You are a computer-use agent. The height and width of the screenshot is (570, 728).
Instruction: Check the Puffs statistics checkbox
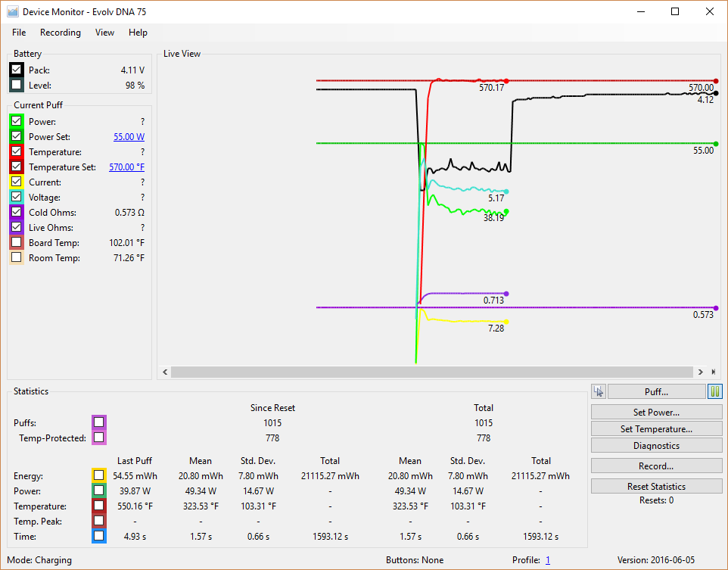pyautogui.click(x=99, y=422)
